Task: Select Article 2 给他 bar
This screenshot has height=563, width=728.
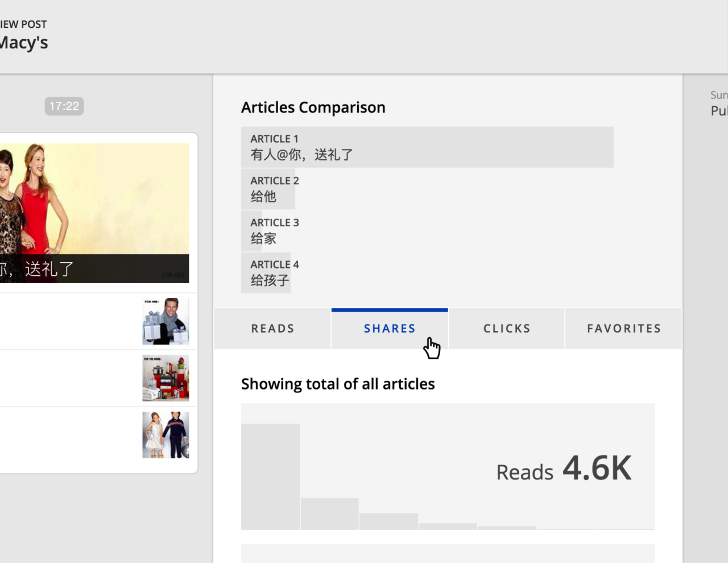Action: [x=268, y=189]
